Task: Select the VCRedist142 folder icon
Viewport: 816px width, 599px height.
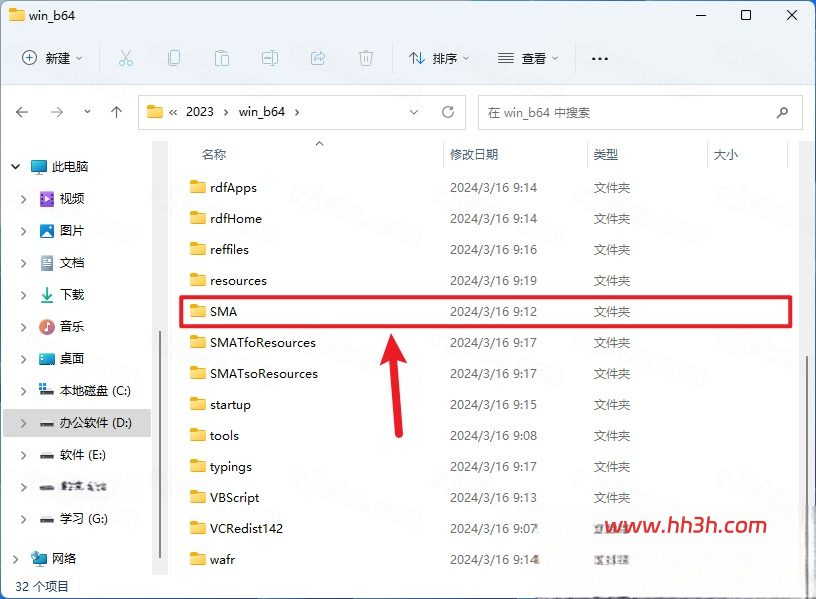Action: (x=198, y=528)
